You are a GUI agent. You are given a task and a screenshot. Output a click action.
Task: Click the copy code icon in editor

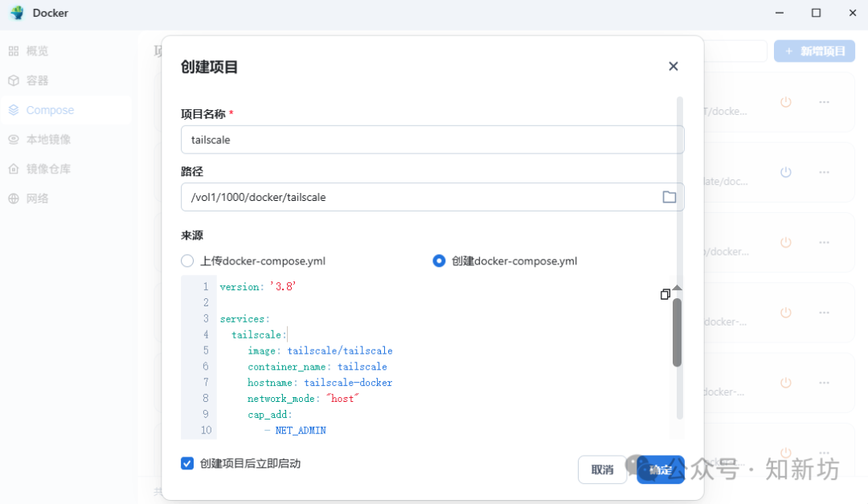(665, 295)
